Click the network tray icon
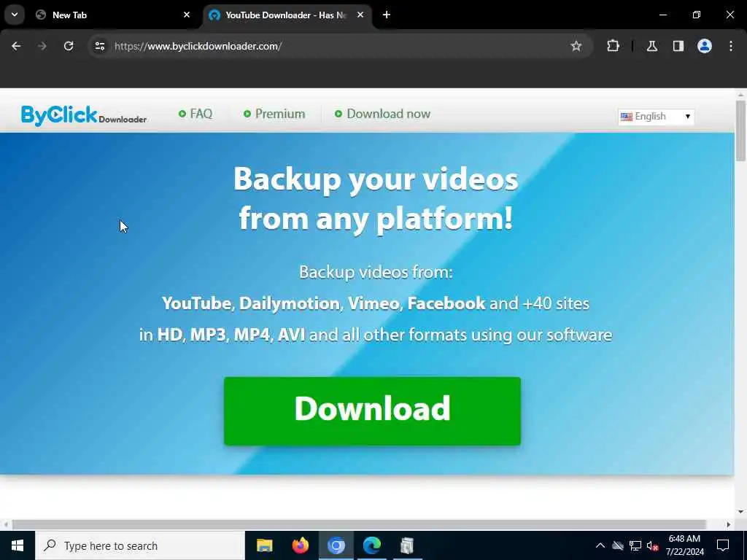The width and height of the screenshot is (747, 560). 635,545
